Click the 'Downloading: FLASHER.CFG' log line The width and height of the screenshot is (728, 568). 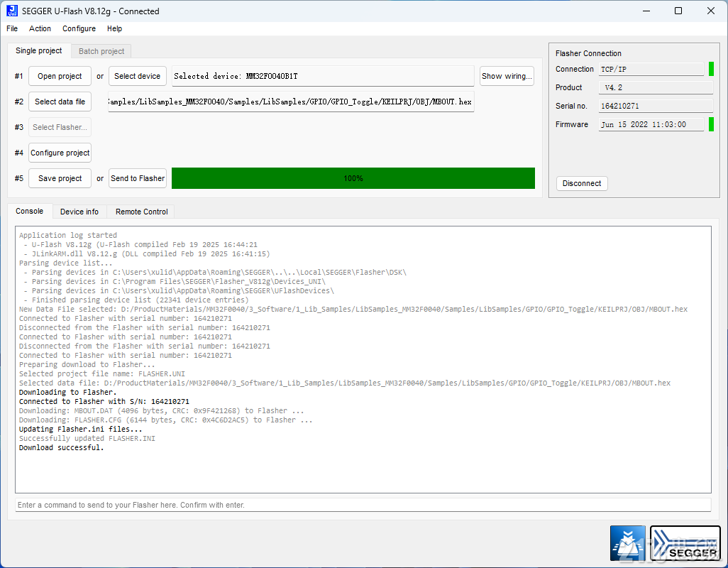click(166, 420)
